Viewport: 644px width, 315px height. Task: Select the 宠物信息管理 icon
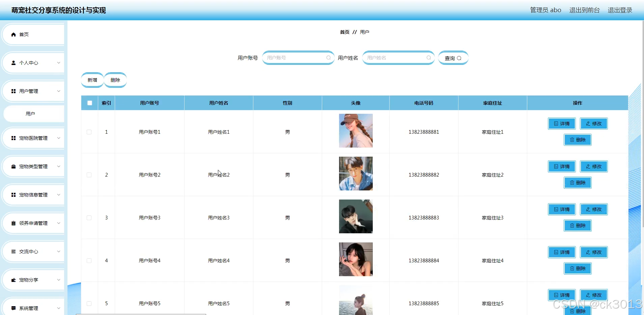pyautogui.click(x=13, y=194)
